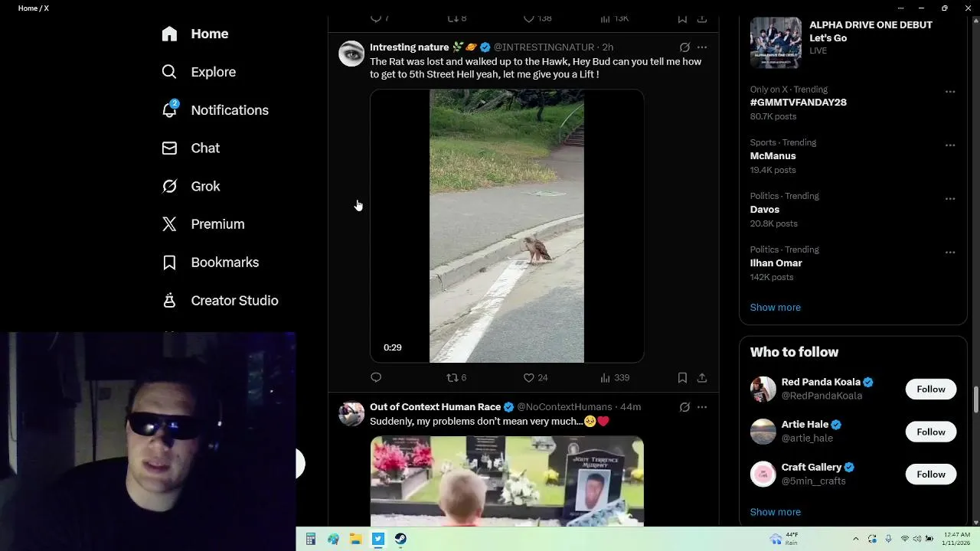Follow Craft Gallery
The width and height of the screenshot is (980, 551).
(931, 474)
